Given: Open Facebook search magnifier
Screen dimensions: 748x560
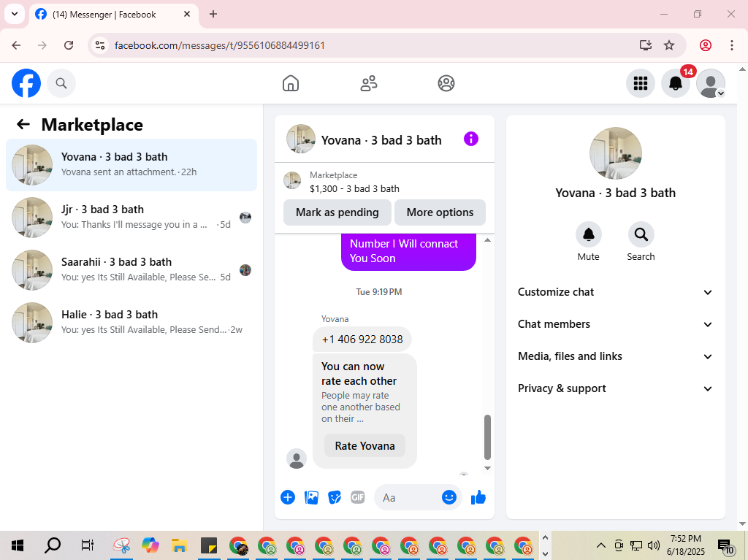Looking at the screenshot, I should (61, 83).
